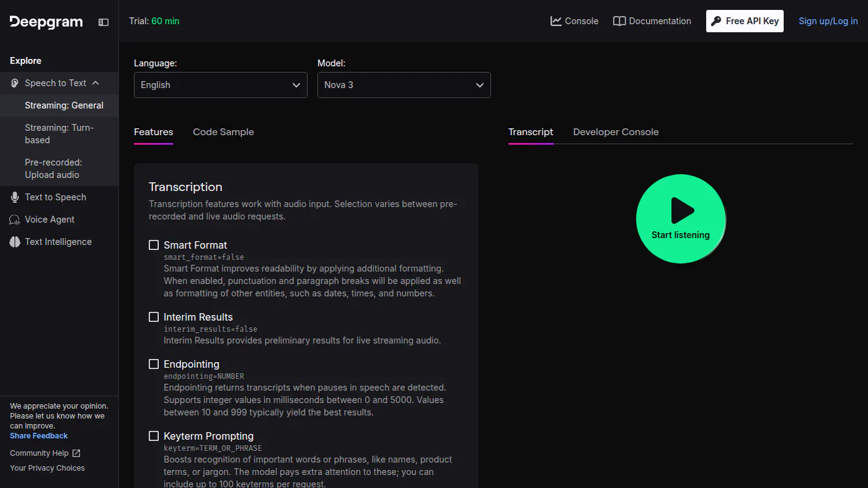Image resolution: width=868 pixels, height=488 pixels.
Task: Follow the Sign up/Log in link
Action: coord(828,21)
